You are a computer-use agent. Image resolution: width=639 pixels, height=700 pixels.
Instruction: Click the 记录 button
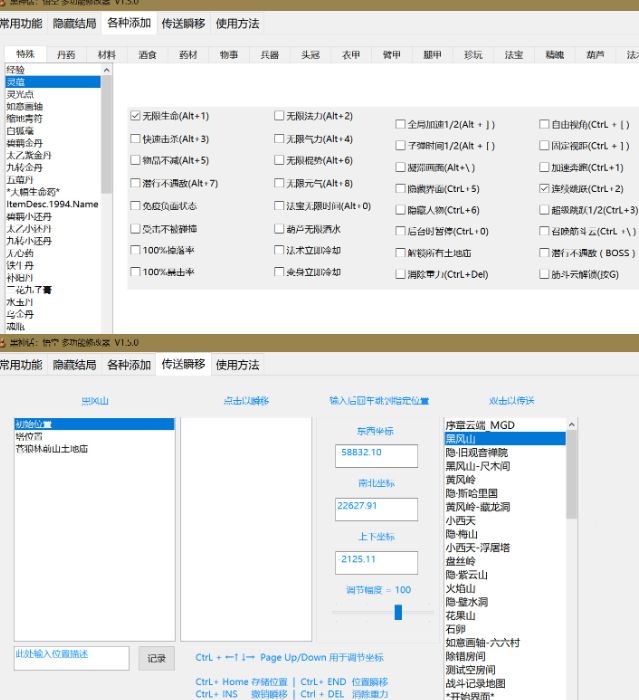pos(156,658)
